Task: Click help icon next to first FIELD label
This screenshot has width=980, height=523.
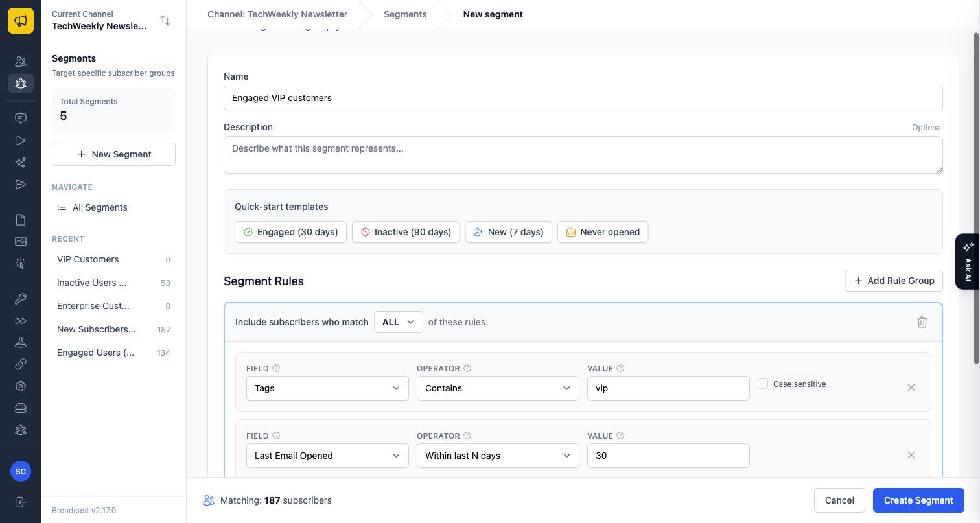Action: (x=276, y=368)
